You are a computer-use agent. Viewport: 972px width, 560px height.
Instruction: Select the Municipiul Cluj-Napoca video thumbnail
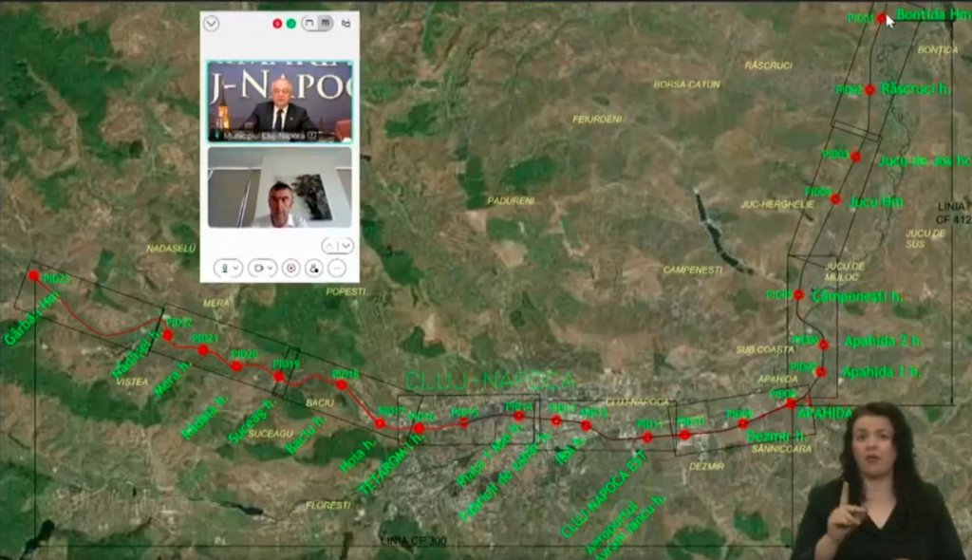coord(280,102)
